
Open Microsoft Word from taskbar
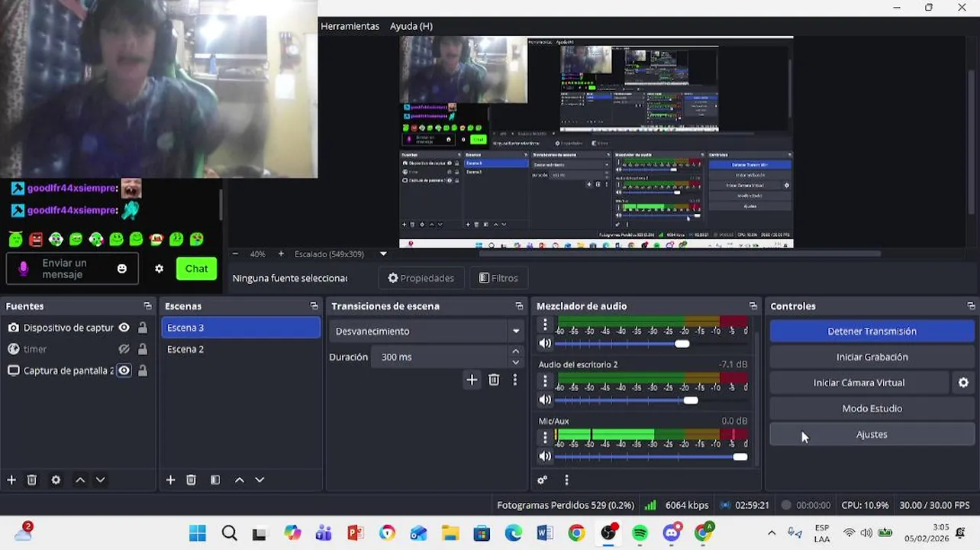[x=545, y=532]
